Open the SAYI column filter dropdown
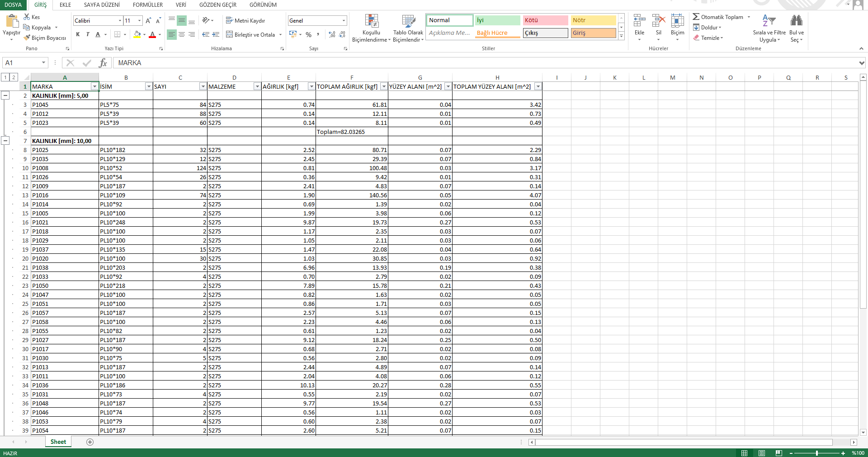Viewport: 868px width, 457px height. [203, 86]
